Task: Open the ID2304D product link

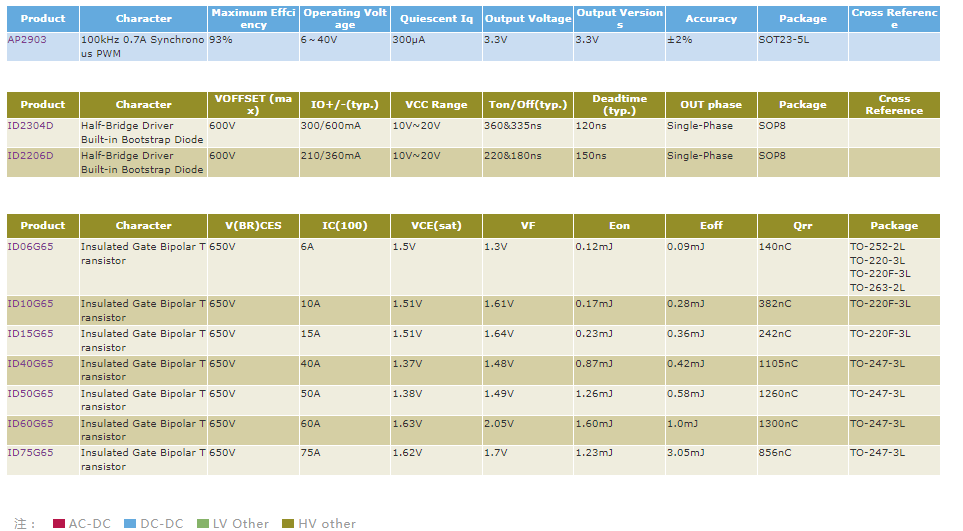Action: 30,126
